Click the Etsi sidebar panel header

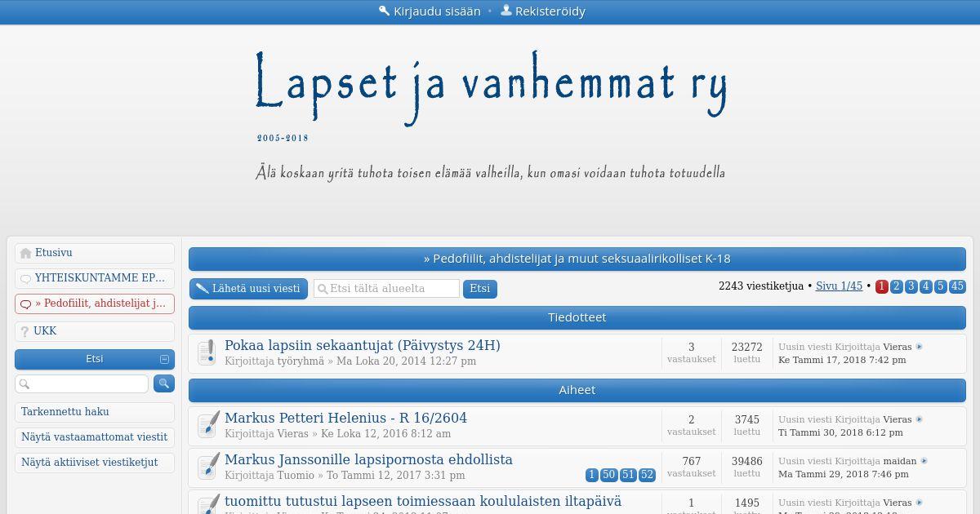coord(95,359)
